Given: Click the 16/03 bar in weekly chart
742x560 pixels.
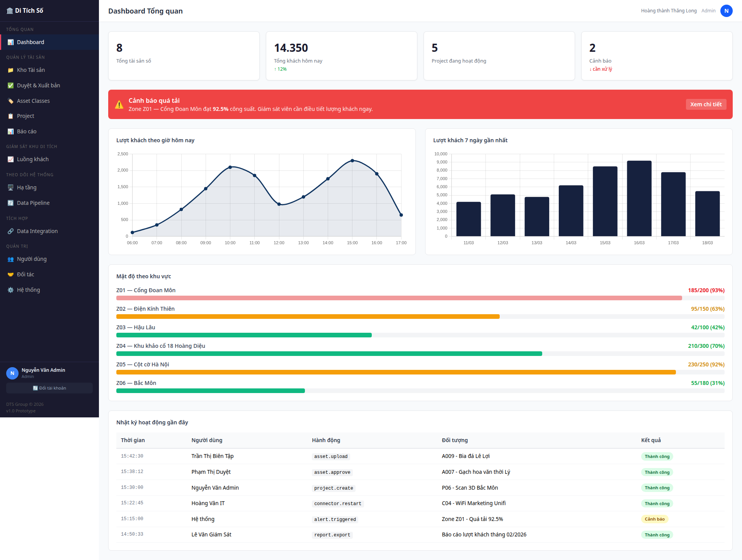Looking at the screenshot, I should pos(639,198).
